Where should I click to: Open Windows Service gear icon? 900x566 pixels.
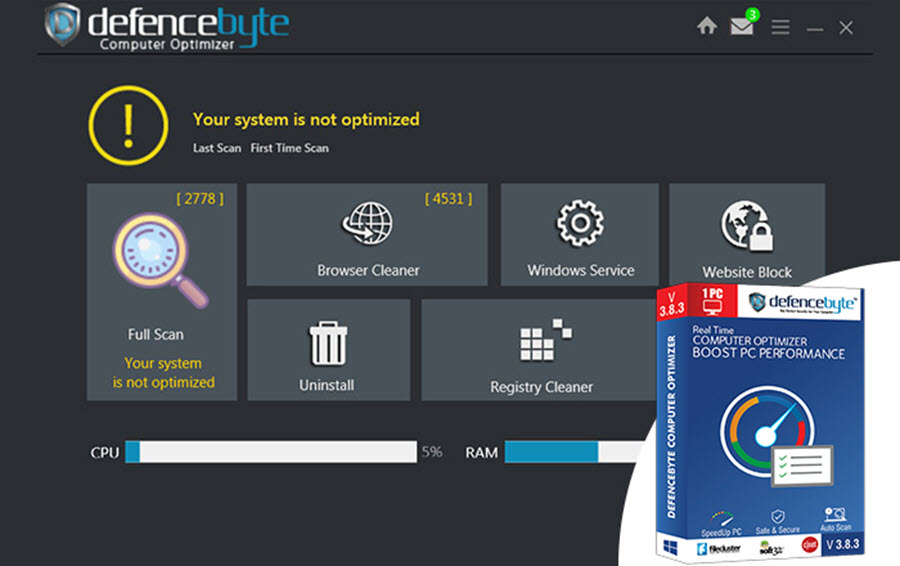tap(580, 223)
